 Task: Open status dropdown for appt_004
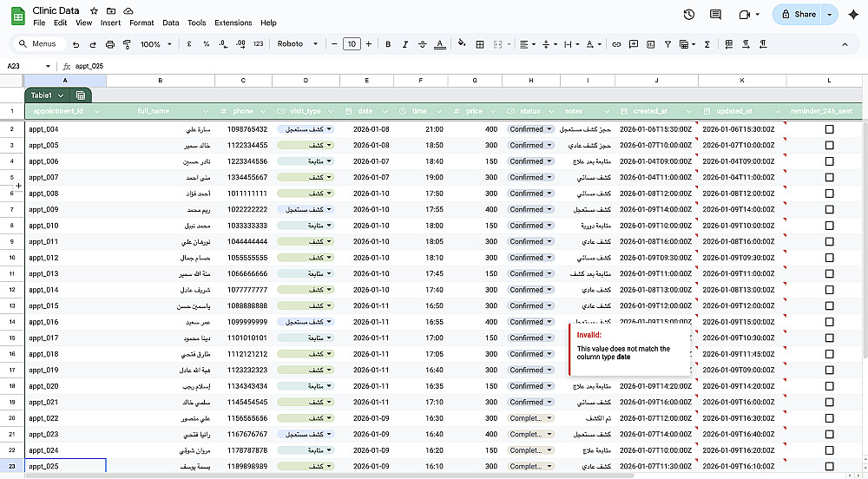(x=549, y=129)
